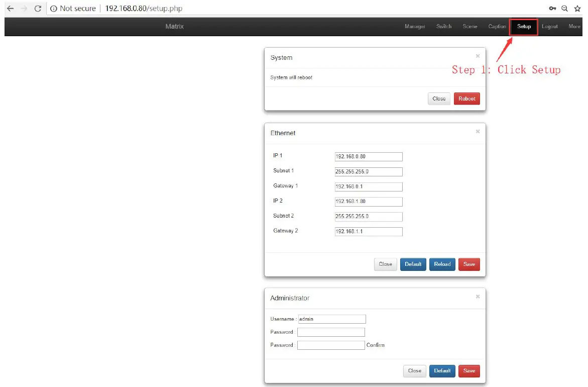Click the Username field containing admin
The image size is (588, 387).
[x=331, y=319]
